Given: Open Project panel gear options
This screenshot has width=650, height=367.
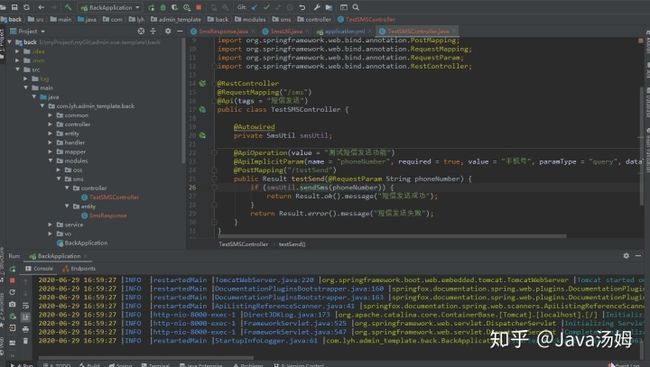Looking at the screenshot, I should (168, 31).
